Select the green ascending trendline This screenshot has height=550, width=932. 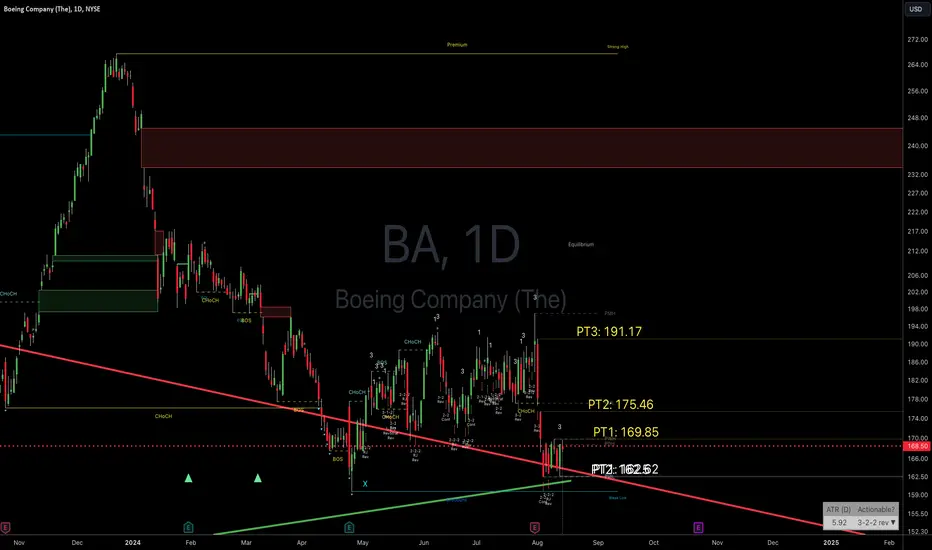[x=392, y=508]
